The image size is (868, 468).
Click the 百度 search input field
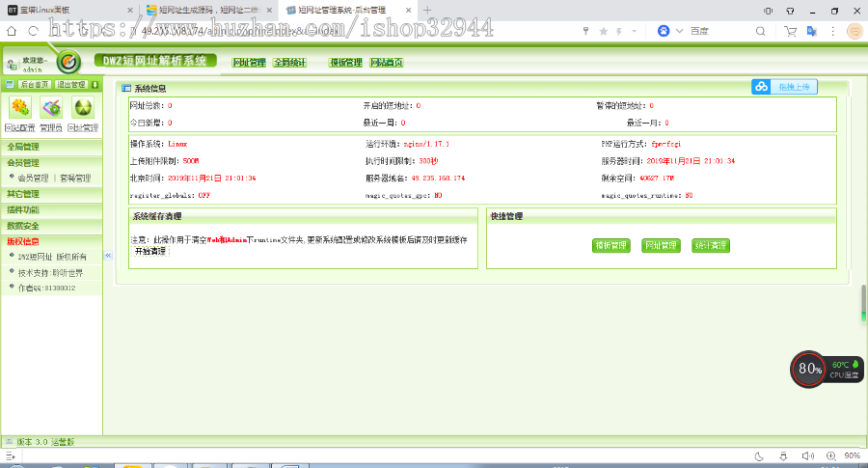(719, 31)
